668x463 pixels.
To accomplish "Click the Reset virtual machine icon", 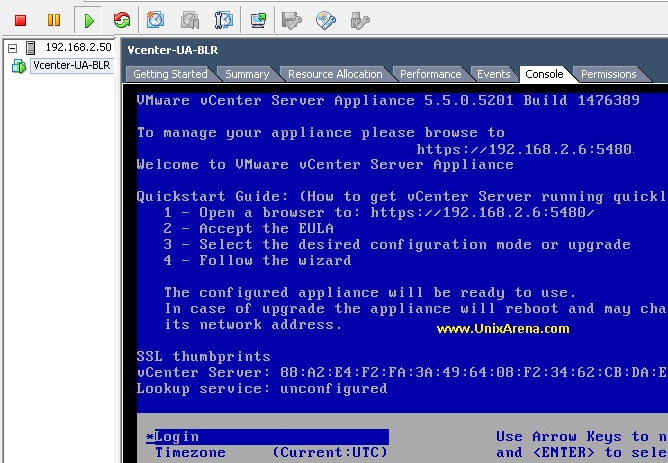I will tap(122, 20).
